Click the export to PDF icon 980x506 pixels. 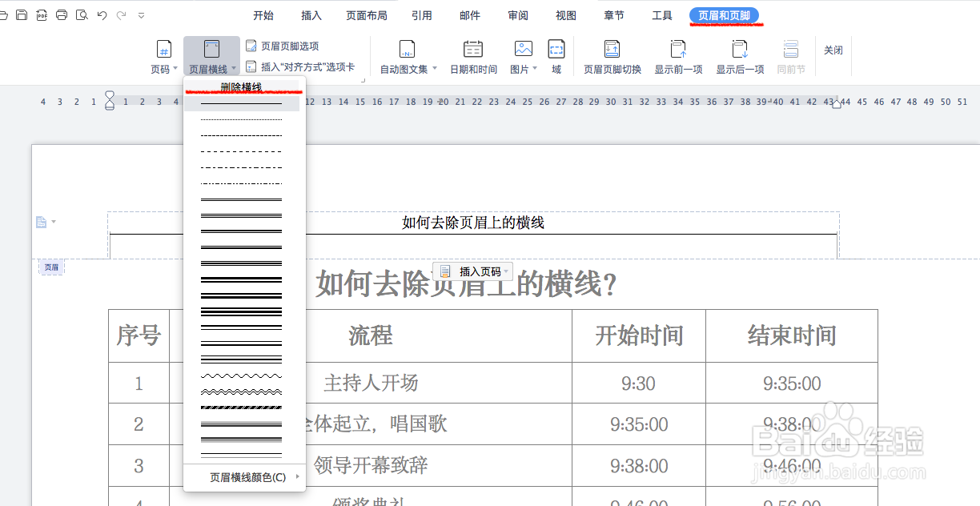pyautogui.click(x=42, y=14)
